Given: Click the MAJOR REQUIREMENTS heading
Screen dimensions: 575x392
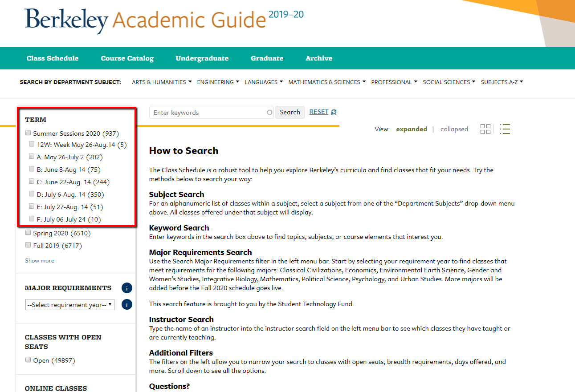Looking at the screenshot, I should pyautogui.click(x=68, y=288).
